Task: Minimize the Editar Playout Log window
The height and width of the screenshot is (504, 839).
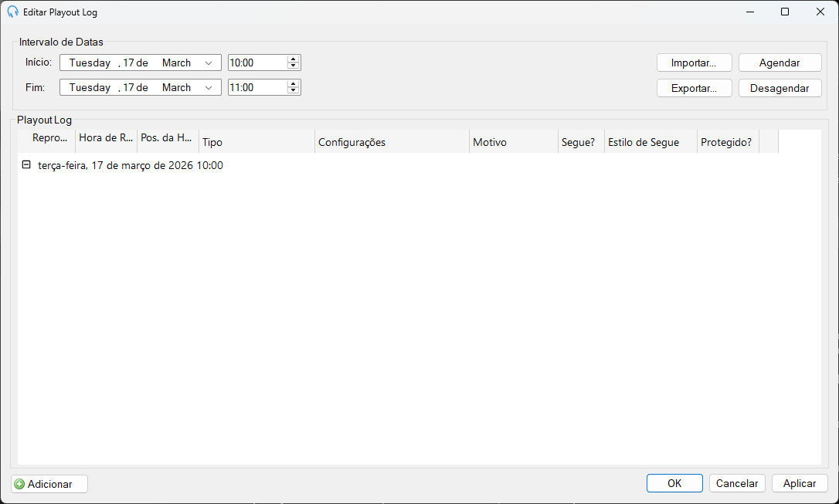Action: 750,12
